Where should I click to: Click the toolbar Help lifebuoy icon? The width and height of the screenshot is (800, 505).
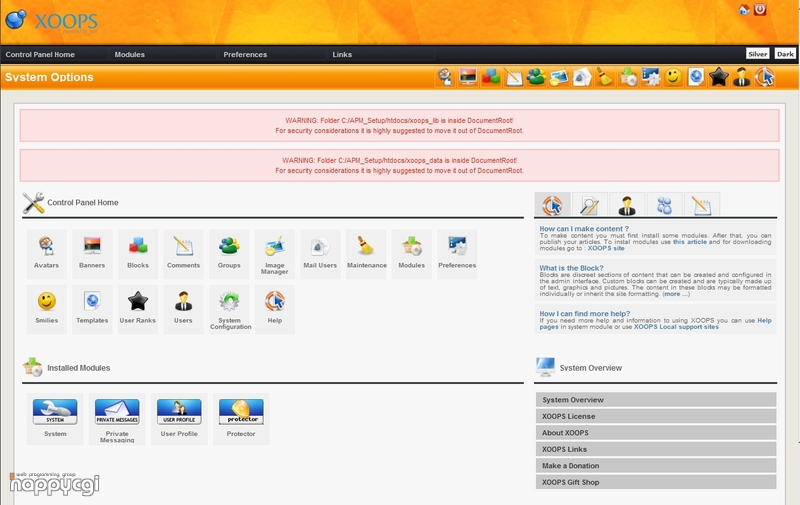tap(764, 77)
